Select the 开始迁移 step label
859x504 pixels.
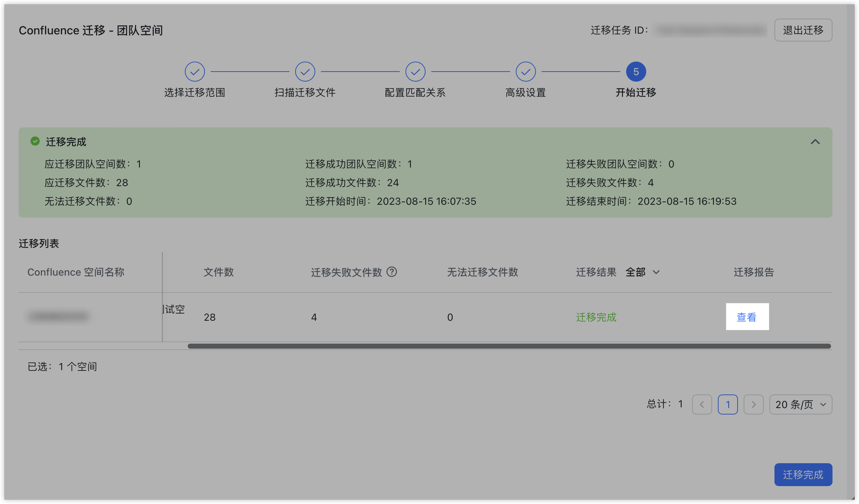click(x=635, y=93)
